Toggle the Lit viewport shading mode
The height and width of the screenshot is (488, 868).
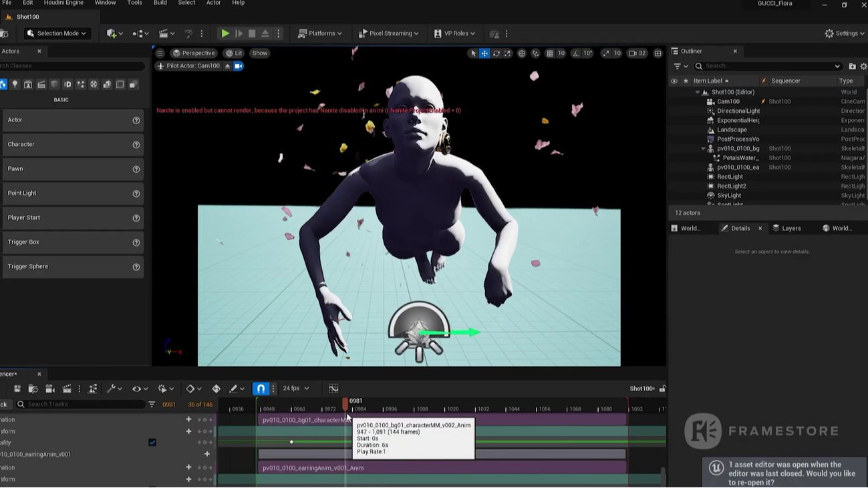click(233, 53)
